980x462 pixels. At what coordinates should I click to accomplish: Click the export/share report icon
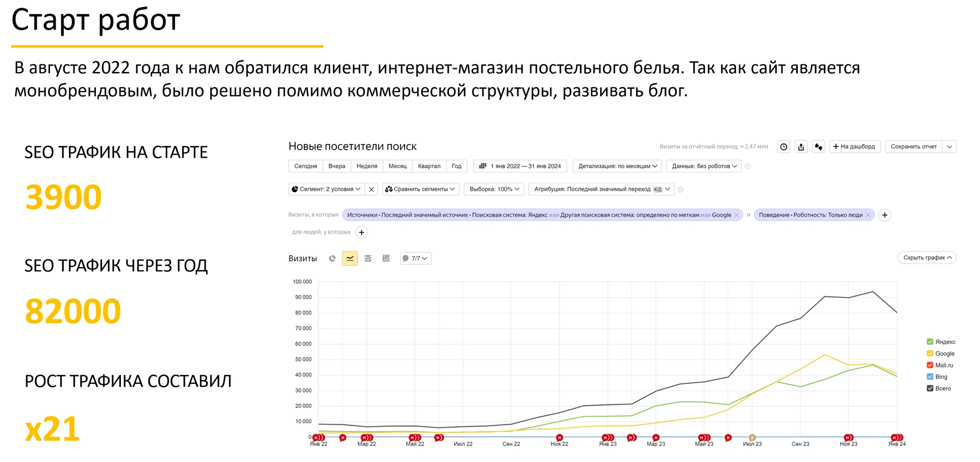click(x=801, y=147)
